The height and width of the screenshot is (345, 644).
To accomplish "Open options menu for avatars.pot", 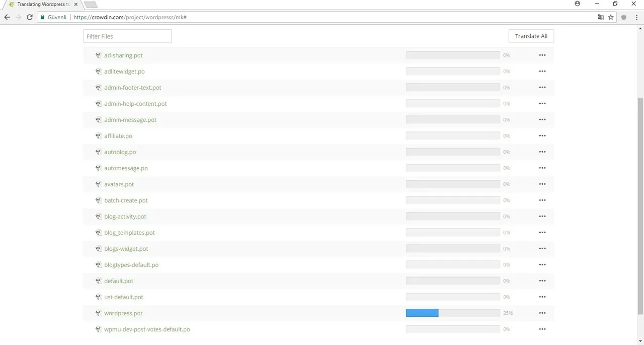I will [x=542, y=184].
